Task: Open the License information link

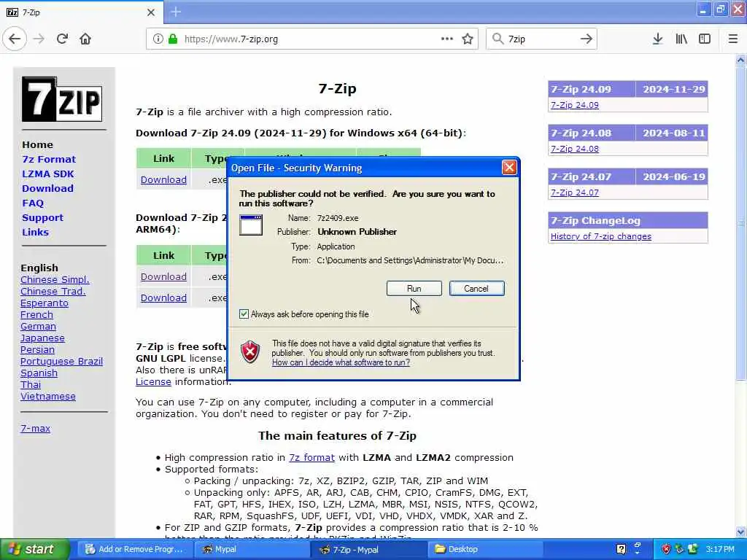Action: pos(153,382)
